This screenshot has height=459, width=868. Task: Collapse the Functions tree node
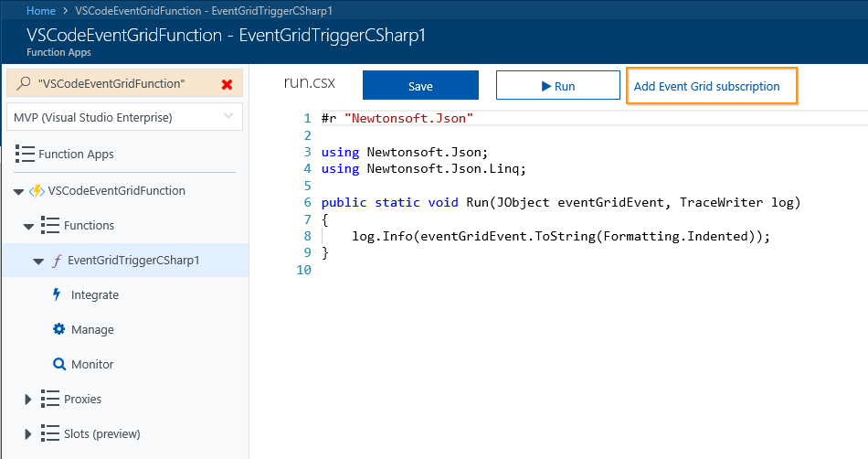click(x=28, y=226)
